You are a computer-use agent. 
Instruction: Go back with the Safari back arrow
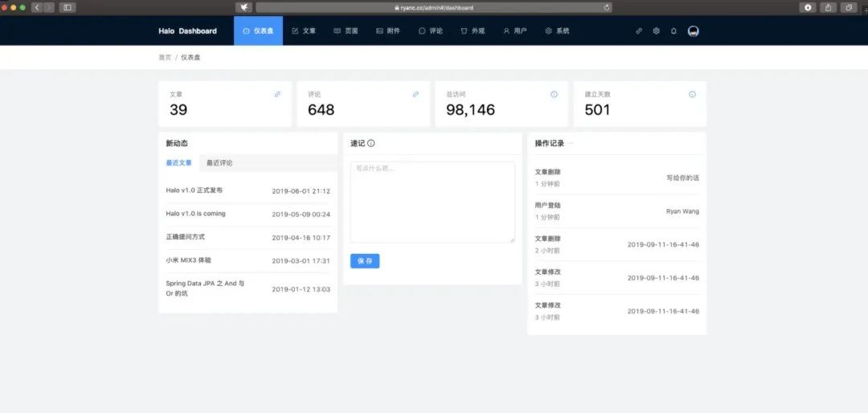[x=37, y=8]
